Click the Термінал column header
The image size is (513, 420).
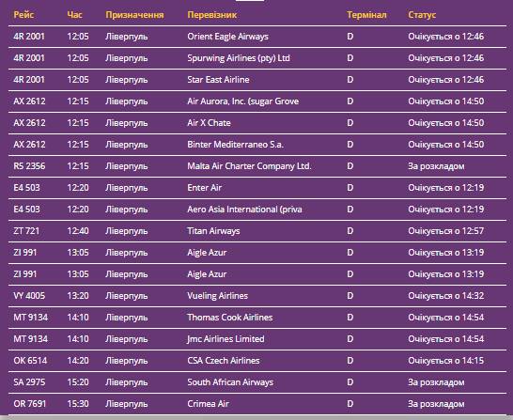[366, 15]
